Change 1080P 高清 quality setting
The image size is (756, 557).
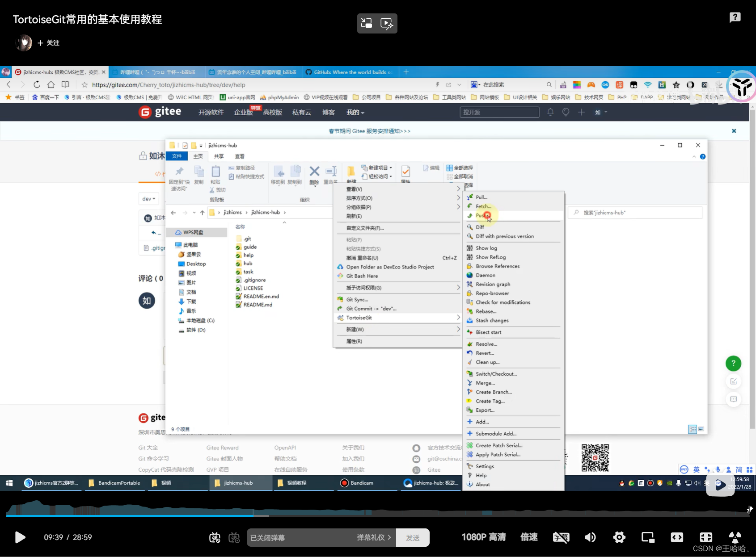[x=483, y=537]
